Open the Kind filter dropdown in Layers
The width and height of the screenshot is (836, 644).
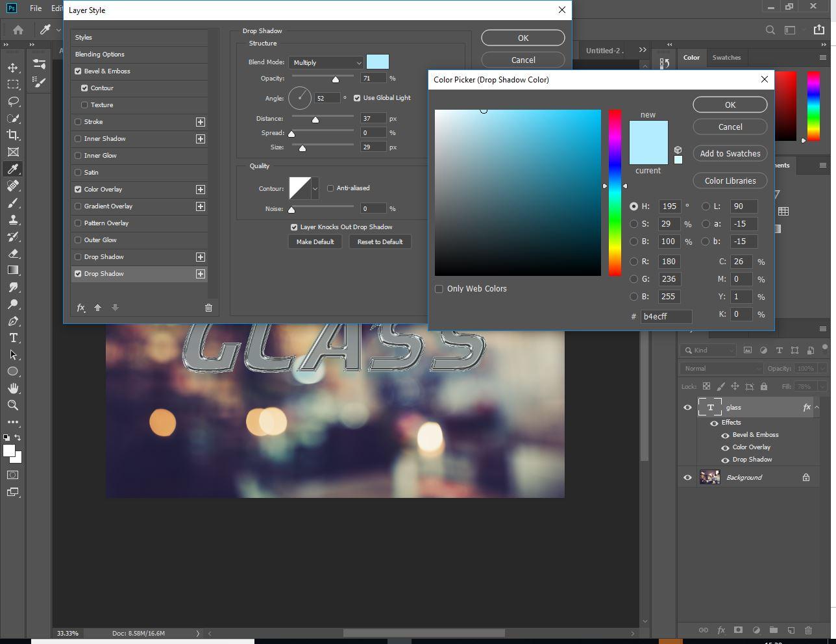(x=708, y=351)
